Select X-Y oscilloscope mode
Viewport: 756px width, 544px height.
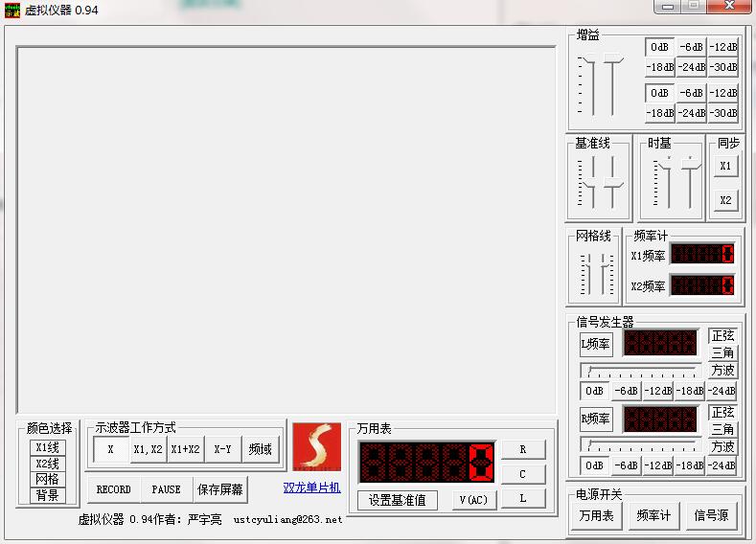[222, 449]
